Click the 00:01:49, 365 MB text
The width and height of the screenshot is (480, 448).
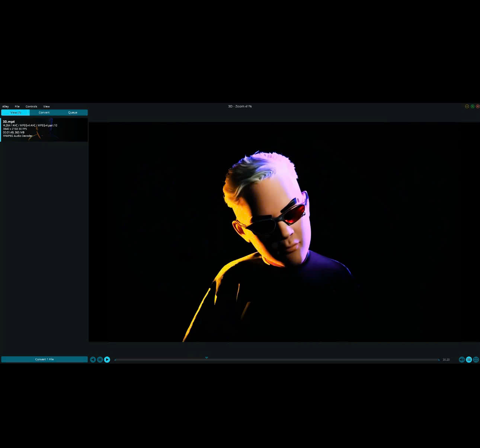coord(14,132)
